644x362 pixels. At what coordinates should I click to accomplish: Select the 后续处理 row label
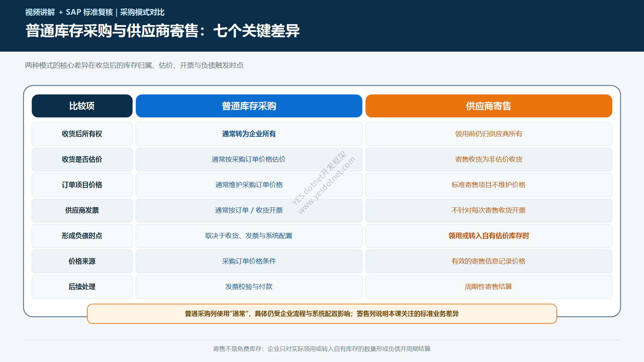tap(82, 287)
